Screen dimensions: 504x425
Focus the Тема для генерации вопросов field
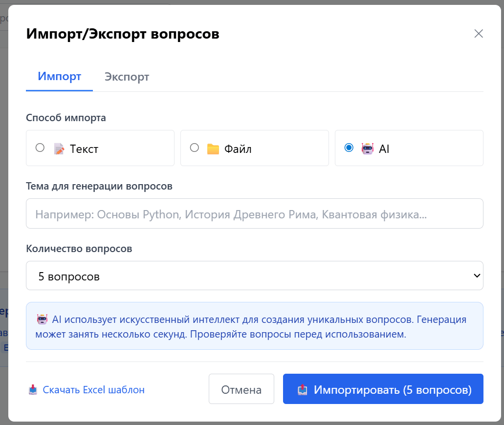click(x=254, y=214)
